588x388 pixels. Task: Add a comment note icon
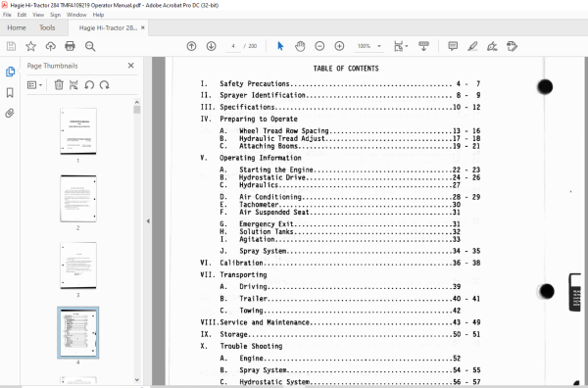[453, 46]
